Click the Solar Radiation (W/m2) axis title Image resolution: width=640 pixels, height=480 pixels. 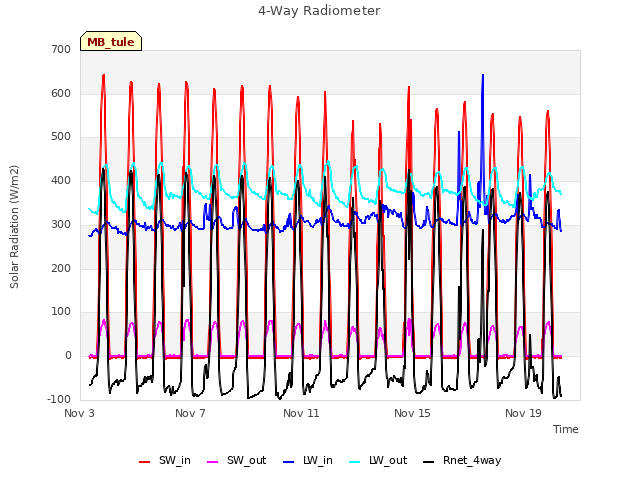point(14,227)
